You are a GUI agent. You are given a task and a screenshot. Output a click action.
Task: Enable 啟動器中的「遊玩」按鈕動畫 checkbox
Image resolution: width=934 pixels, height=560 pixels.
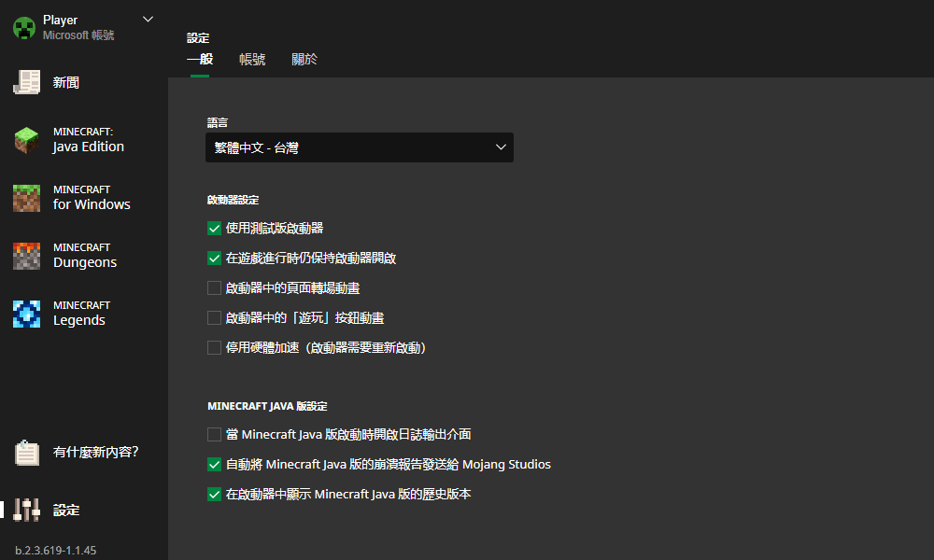(215, 317)
